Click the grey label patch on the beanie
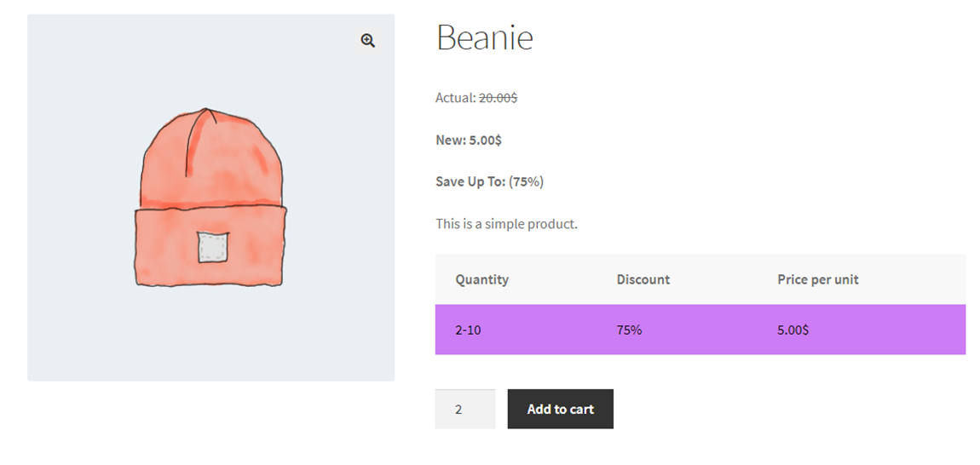Screen dimensions: 980x465 [212, 247]
